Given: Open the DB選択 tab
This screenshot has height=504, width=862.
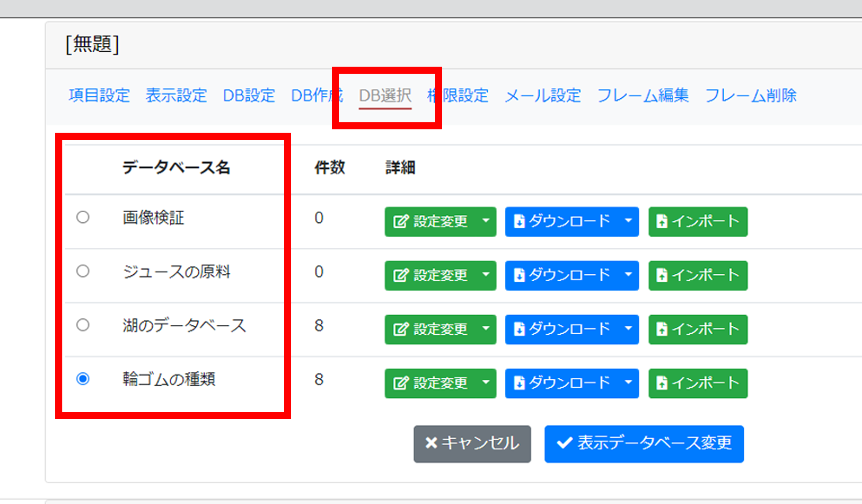Looking at the screenshot, I should [x=385, y=95].
